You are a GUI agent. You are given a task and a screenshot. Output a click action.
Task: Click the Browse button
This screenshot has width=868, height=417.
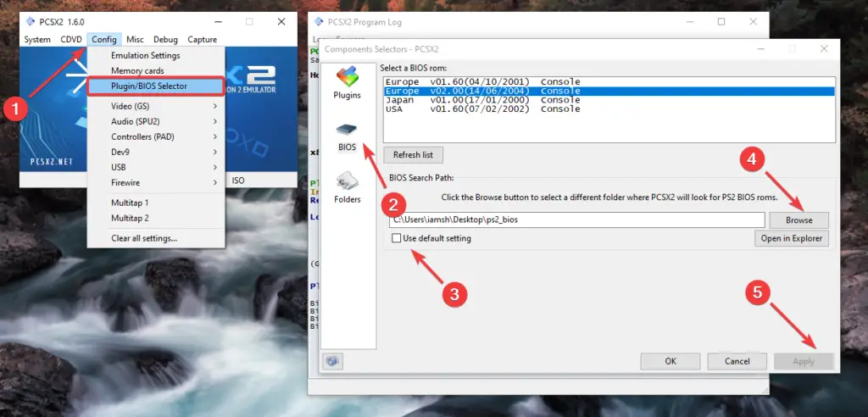[x=798, y=220]
